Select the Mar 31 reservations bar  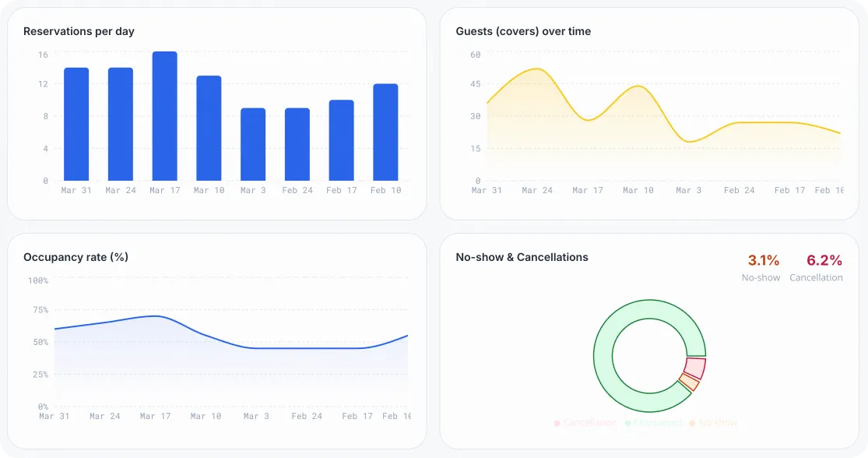[x=76, y=125]
